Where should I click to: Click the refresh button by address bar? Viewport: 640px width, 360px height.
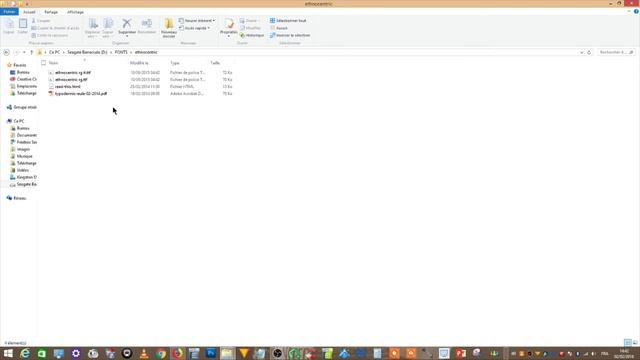click(x=589, y=52)
